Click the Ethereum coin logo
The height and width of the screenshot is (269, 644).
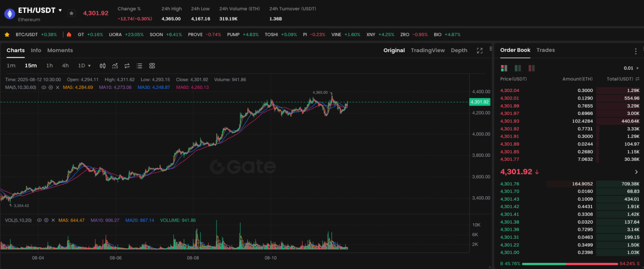[10, 14]
